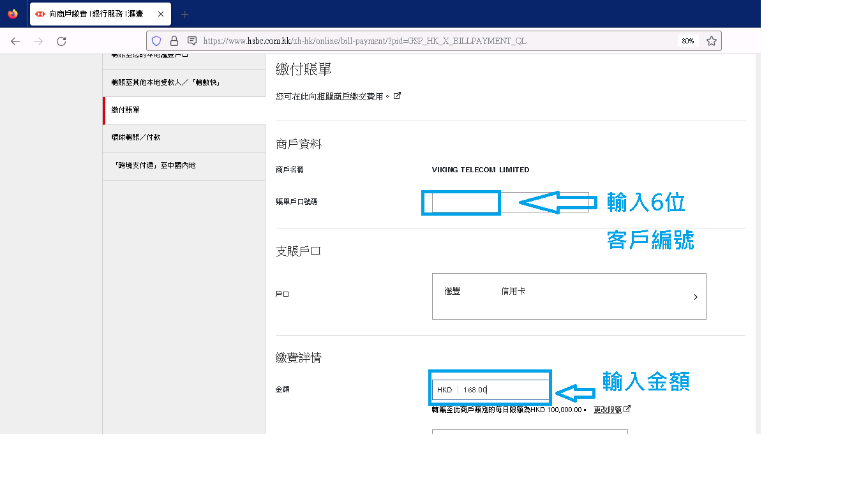
Task: Click the chevron arrow in account selector
Action: click(x=695, y=297)
